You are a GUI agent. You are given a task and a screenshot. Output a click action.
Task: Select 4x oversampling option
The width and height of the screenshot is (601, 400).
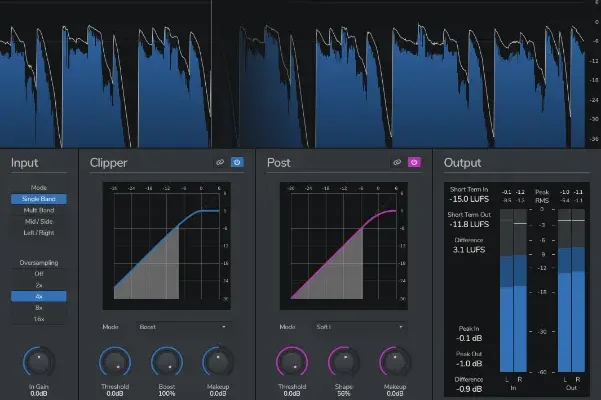point(37,296)
